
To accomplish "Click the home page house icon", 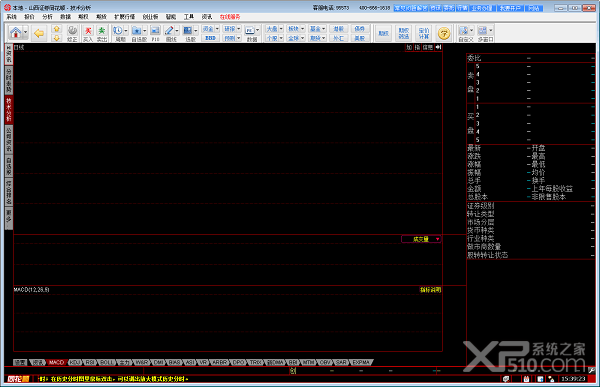I will (15, 33).
